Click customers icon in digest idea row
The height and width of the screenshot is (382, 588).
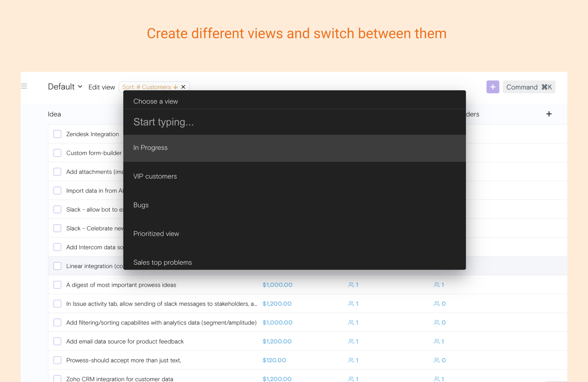351,285
